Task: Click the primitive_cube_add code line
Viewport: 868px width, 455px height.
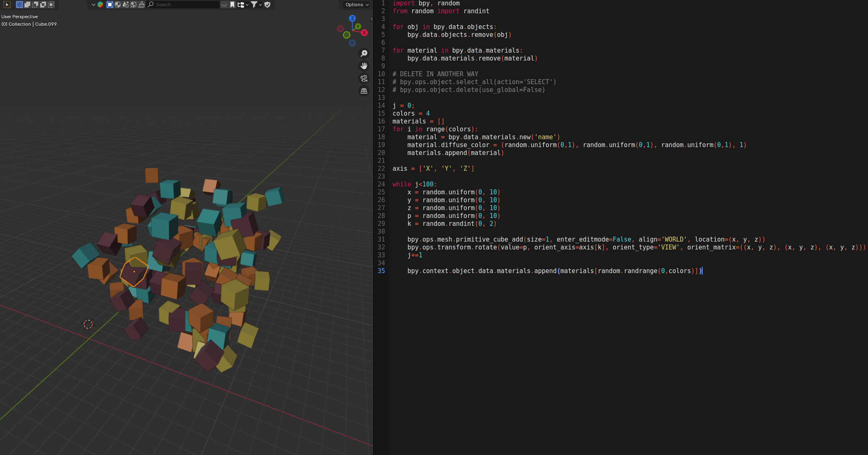Action: pos(586,240)
